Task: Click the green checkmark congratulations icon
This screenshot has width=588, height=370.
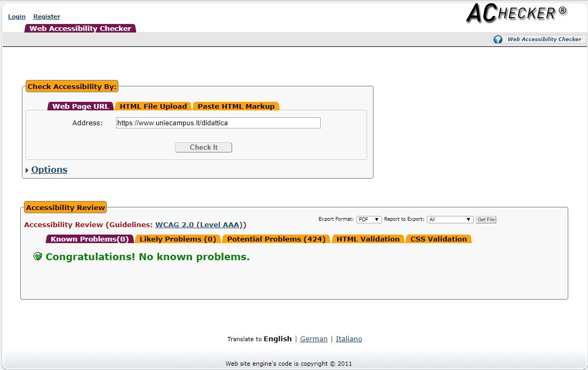Action: point(38,256)
